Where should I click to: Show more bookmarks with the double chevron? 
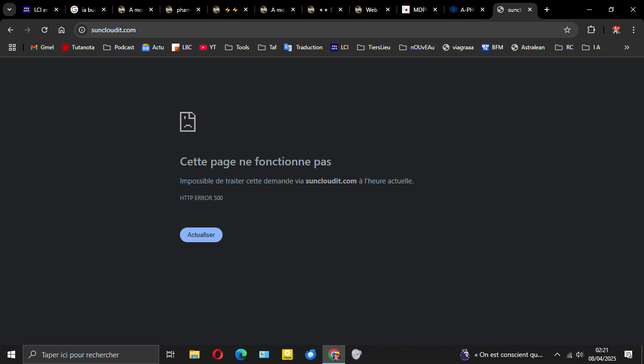click(x=627, y=47)
